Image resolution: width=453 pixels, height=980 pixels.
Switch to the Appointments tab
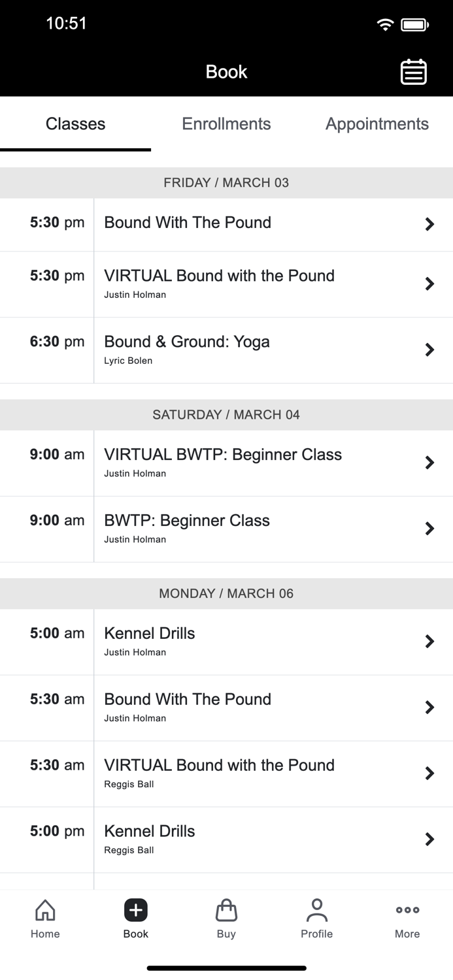tap(377, 124)
